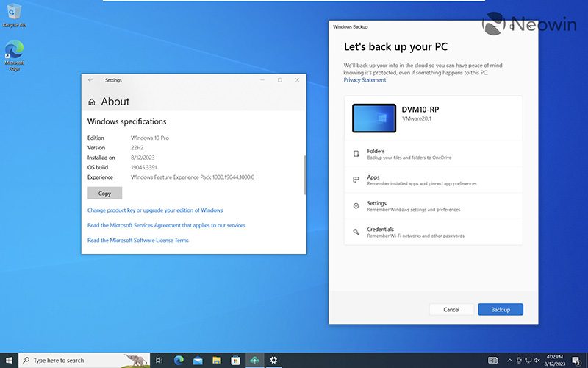The image size is (588, 368).
Task: Click the key icon next to Credentials
Action: 356,232
